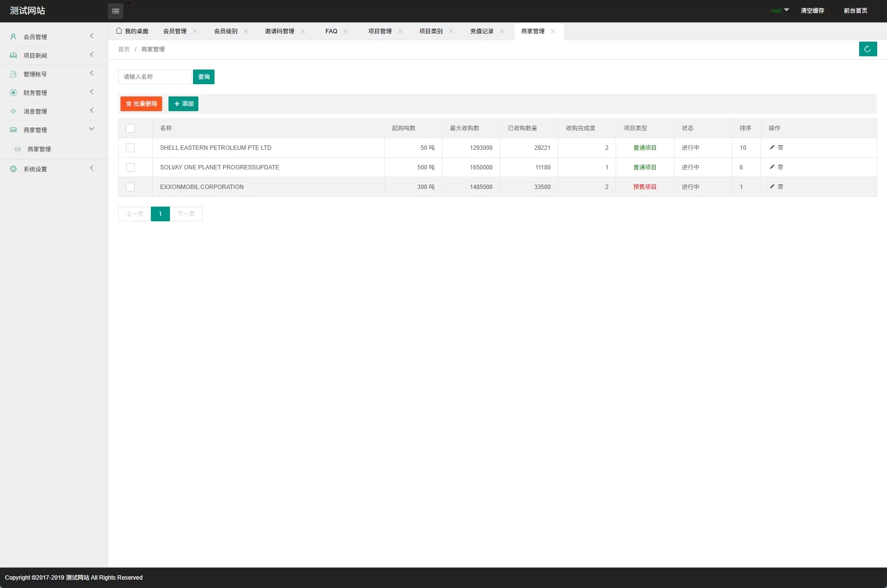Click the green refresh page icon
This screenshot has width=887, height=588.
867,49
